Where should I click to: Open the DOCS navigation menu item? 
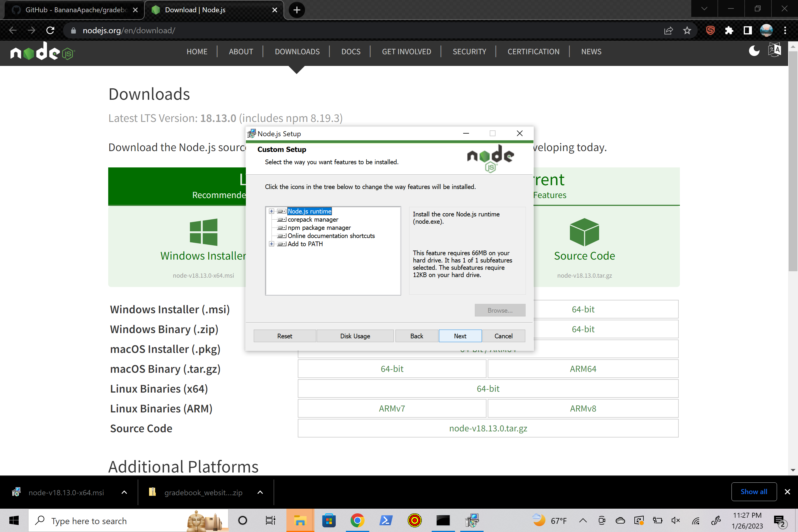click(x=351, y=52)
